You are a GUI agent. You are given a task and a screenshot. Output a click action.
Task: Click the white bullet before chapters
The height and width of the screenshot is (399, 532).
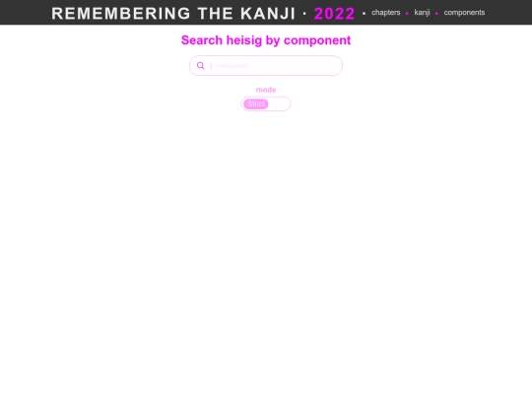(365, 14)
